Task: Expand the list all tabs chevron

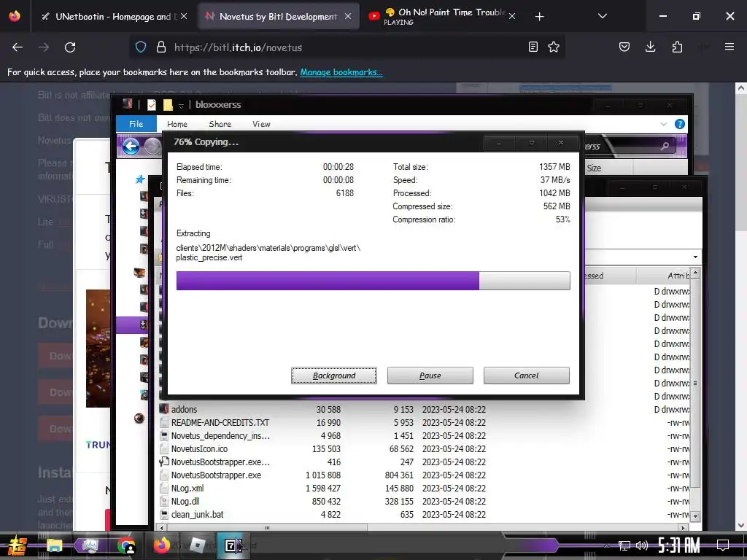Action: pos(602,16)
